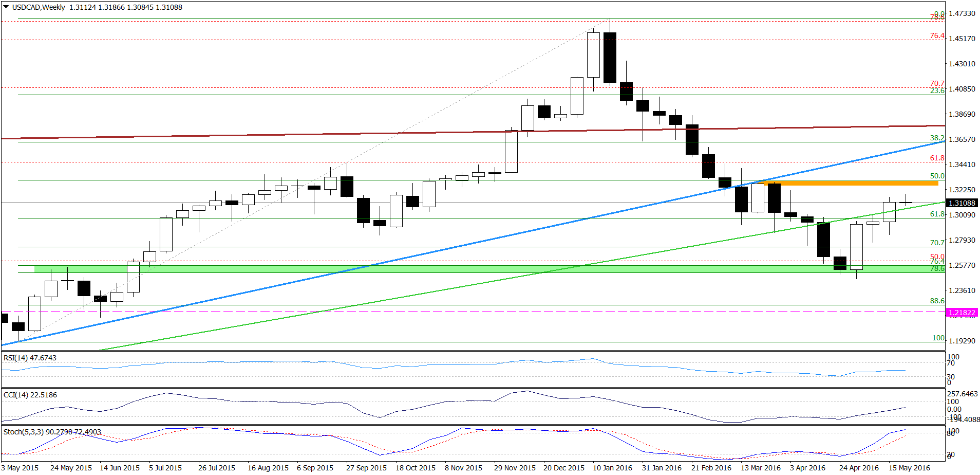This screenshot has height=475, width=980.
Task: Click price axis value 1.40850
Action: click(962, 89)
